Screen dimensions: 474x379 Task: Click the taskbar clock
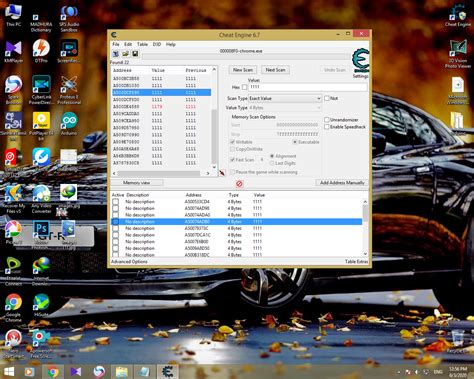[458, 372]
